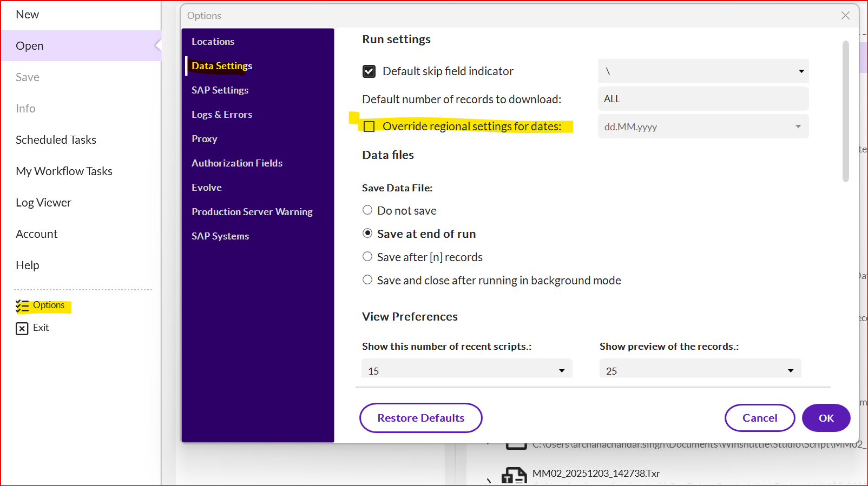The height and width of the screenshot is (486, 868).
Task: Click the Exit menu label
Action: pos(41,328)
